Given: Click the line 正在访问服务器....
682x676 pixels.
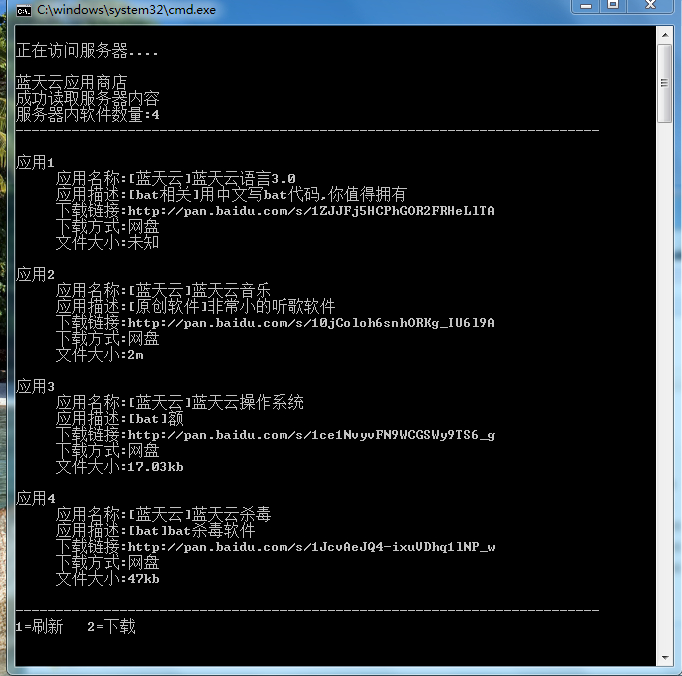Looking at the screenshot, I should [x=87, y=51].
